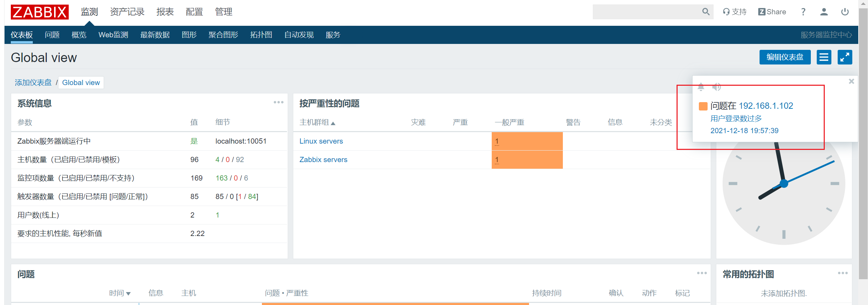The width and height of the screenshot is (868, 305).
Task: Open 系统信息 widget options menu
Action: pos(278,102)
